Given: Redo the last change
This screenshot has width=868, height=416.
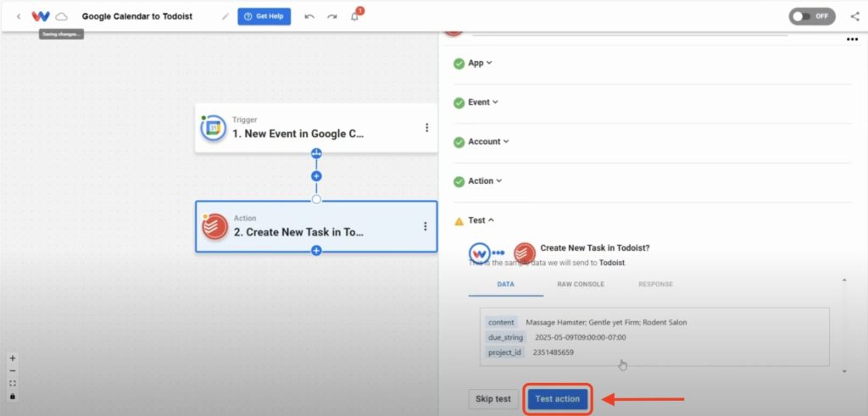Looking at the screenshot, I should (x=331, y=17).
